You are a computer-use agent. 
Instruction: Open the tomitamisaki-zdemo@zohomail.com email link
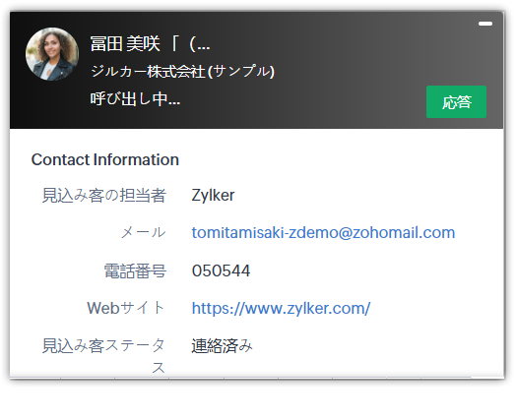click(x=323, y=233)
